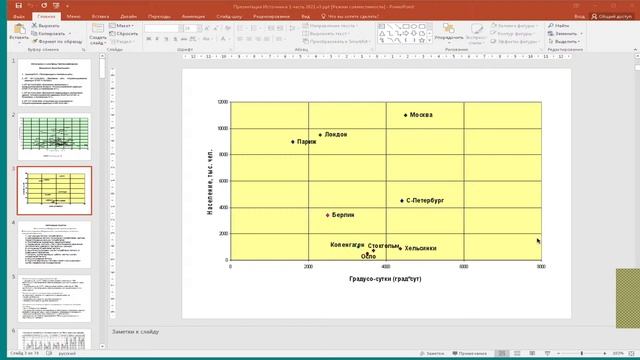This screenshot has height=360, width=640.
Task: Collapse the ribbon with the chevron
Action: coord(635,49)
